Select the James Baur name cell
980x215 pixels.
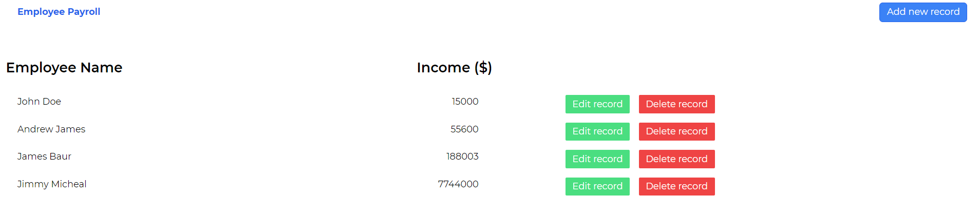44,157
